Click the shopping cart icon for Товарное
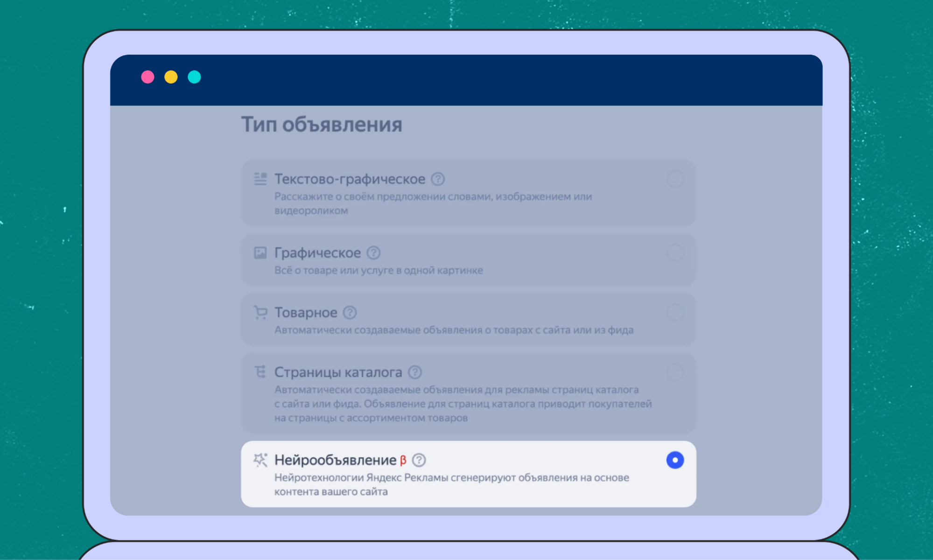933x560 pixels. point(260,312)
